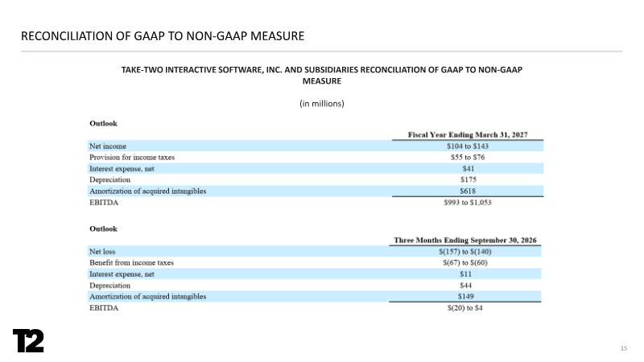Image resolution: width=644 pixels, height=362 pixels.
Task: Click the '$149' amortization value
Action: [466, 296]
